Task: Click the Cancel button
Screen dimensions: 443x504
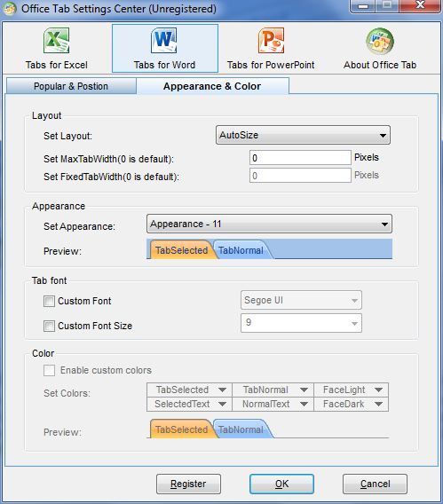Action: pos(375,484)
